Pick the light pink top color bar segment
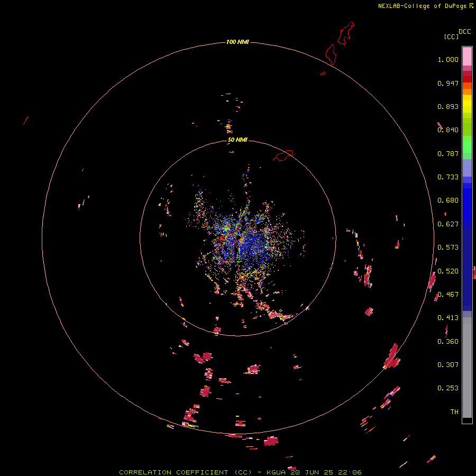Image resolution: width=476 pixels, height=476 pixels. pos(467,57)
